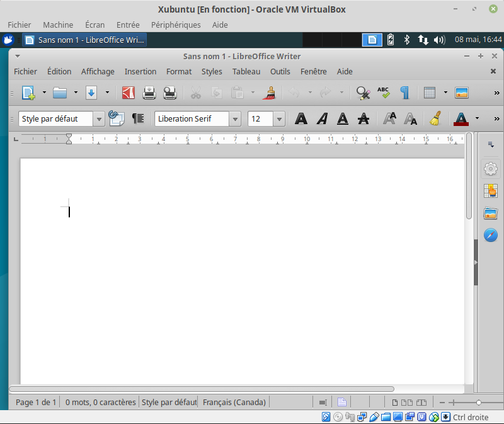Click the word count status bar field
This screenshot has height=424, width=504.
tap(100, 402)
